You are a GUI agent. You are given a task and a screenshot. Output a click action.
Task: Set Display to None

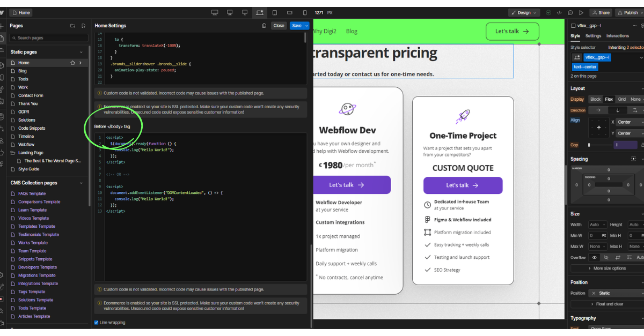point(635,99)
